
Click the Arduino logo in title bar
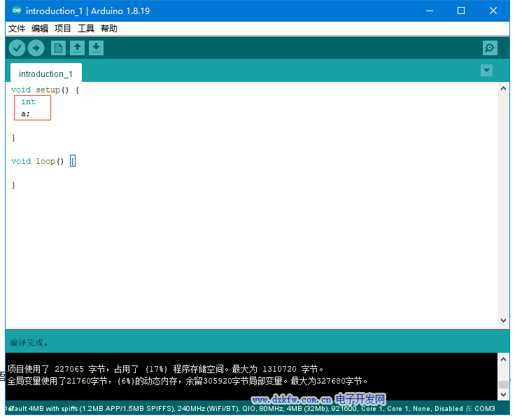(x=14, y=11)
